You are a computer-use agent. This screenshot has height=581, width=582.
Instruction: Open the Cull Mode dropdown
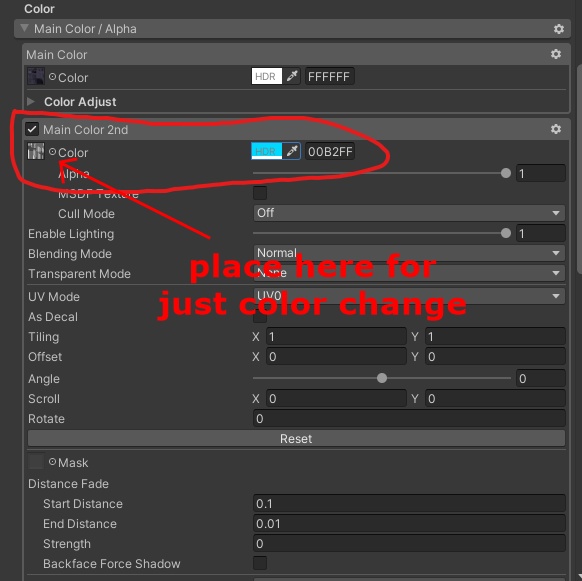coord(409,213)
